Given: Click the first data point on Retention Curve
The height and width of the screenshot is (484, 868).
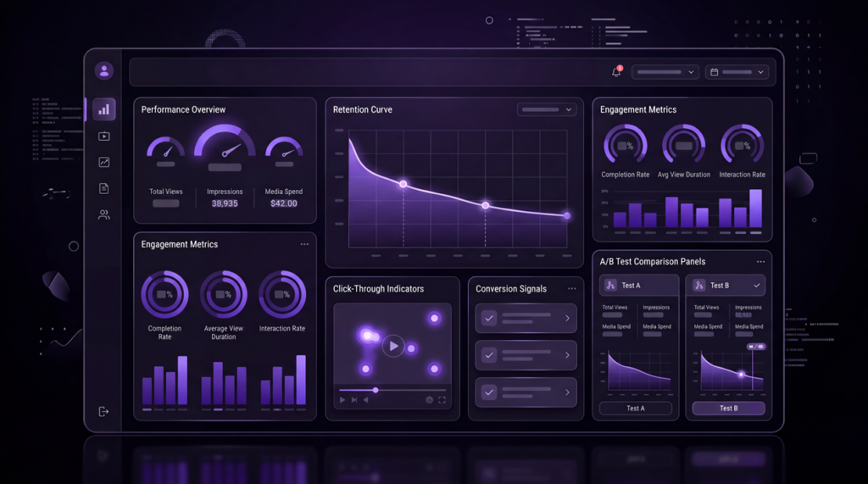Looking at the screenshot, I should pos(403,184).
